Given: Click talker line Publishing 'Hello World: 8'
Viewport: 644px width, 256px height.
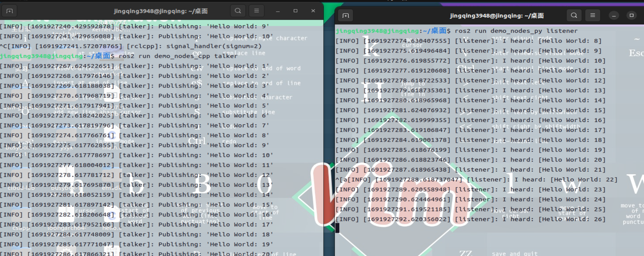Looking at the screenshot, I should coord(134,135).
